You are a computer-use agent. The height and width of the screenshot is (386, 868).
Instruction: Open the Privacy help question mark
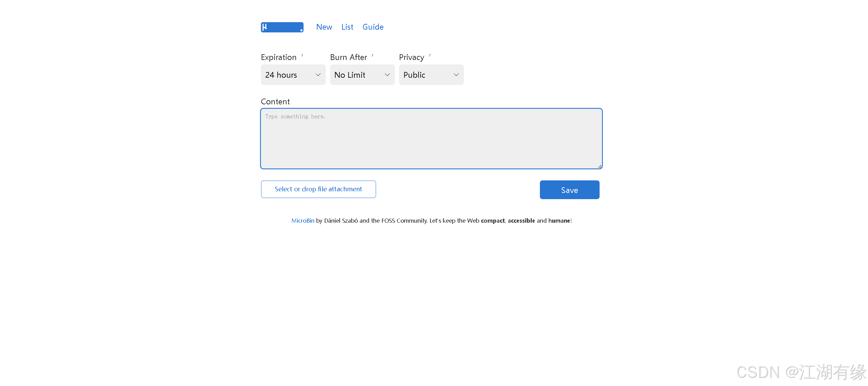click(x=430, y=55)
